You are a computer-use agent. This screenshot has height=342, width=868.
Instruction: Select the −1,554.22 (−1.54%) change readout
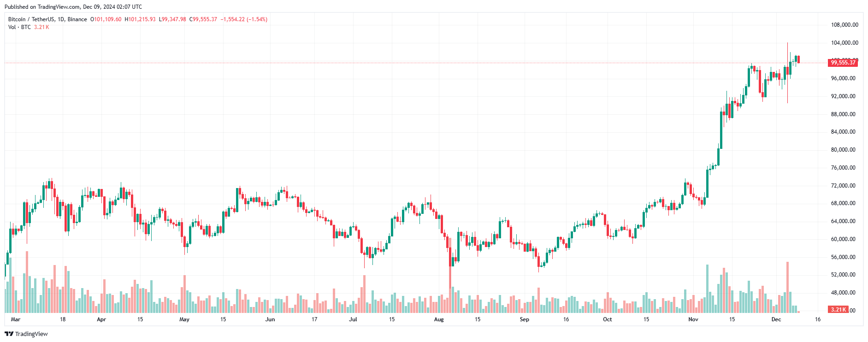click(244, 19)
